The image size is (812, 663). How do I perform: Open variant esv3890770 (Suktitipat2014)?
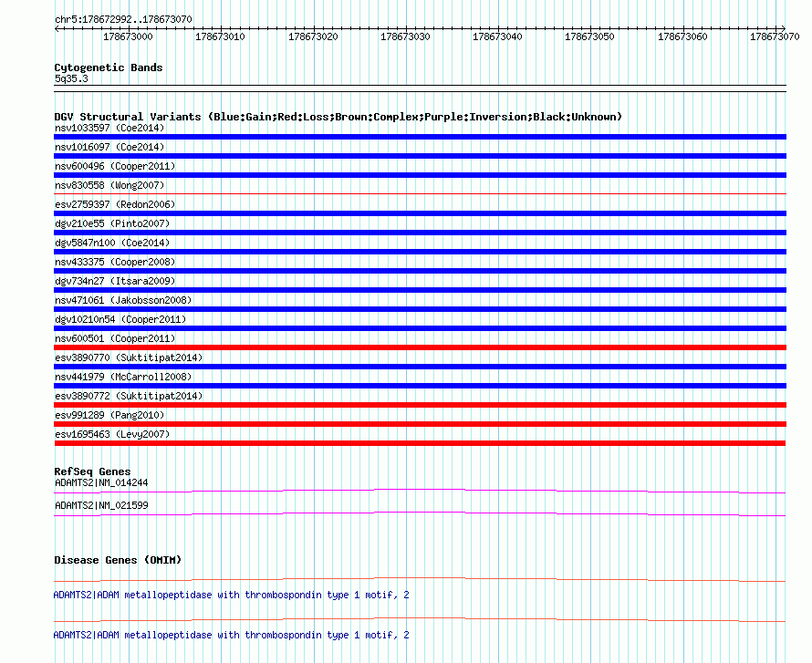pos(129,357)
